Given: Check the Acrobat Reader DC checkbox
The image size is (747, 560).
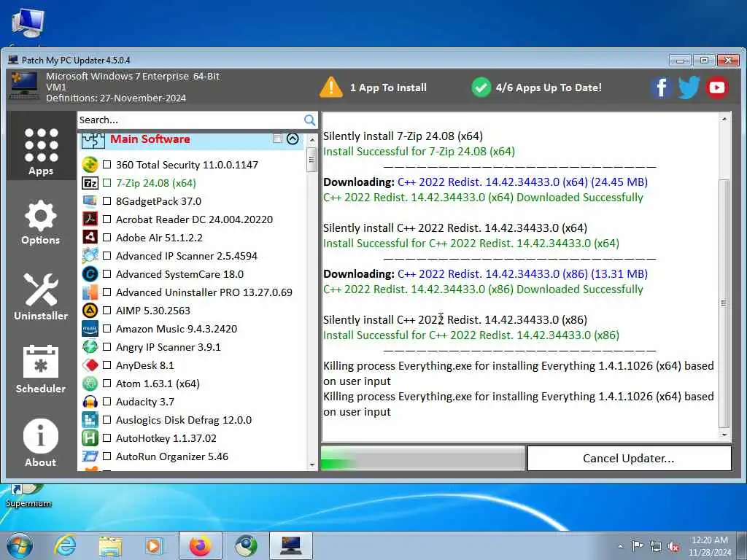Looking at the screenshot, I should (x=107, y=219).
